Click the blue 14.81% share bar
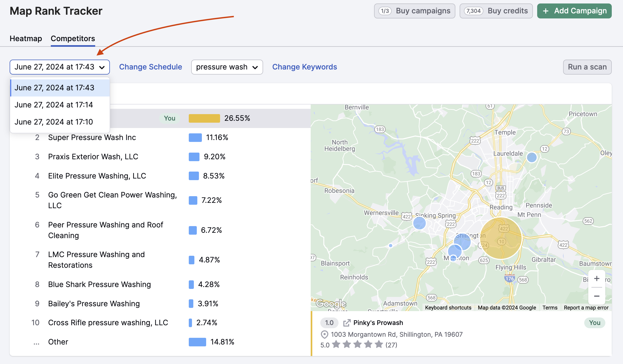This screenshot has height=364, width=623. (x=197, y=342)
